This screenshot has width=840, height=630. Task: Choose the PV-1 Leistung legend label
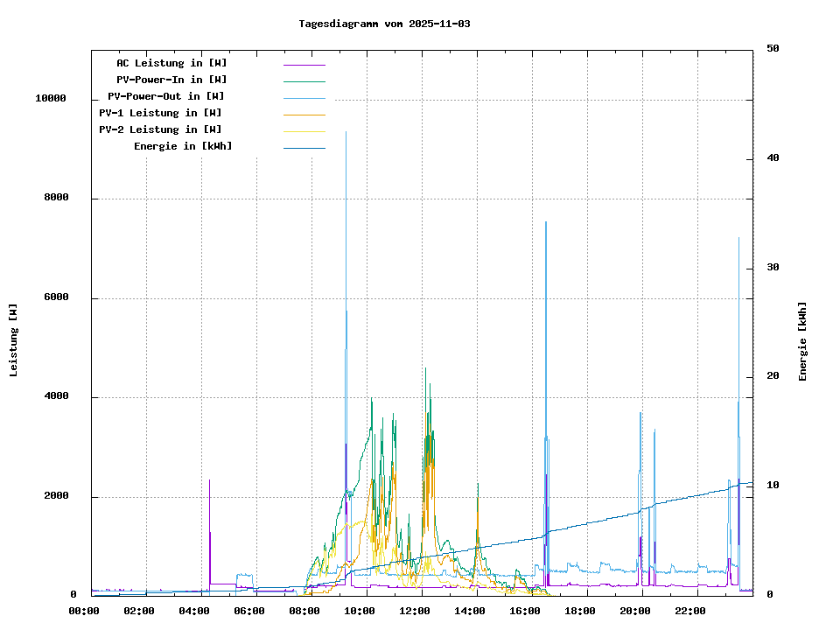(x=160, y=113)
